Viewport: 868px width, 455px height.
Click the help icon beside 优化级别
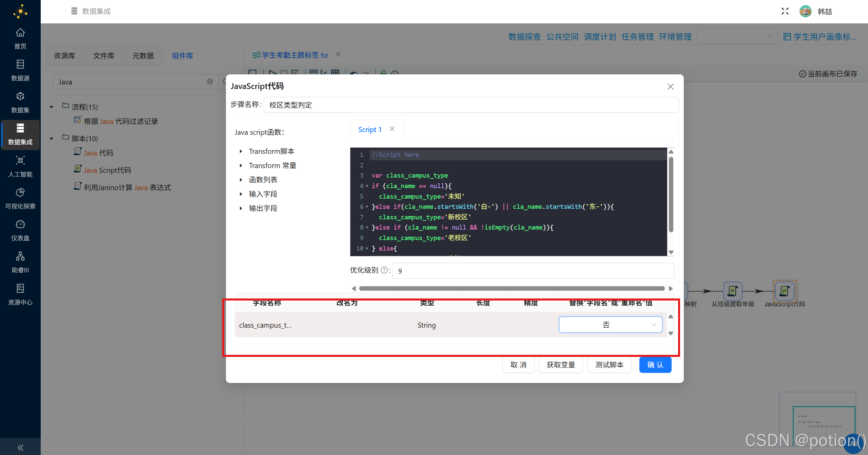384,270
